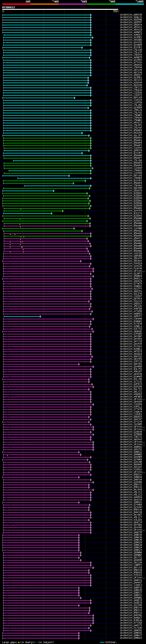This screenshot has width=146, height=644.
Task: Click hit label UniRef100_Q84KQ1
Action: tap(131, 331)
